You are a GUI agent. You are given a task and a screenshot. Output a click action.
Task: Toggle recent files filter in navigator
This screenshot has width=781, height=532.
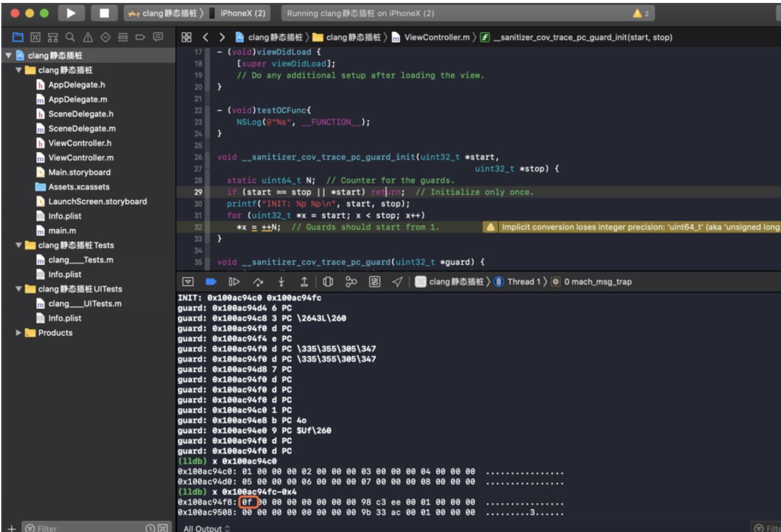click(x=150, y=528)
